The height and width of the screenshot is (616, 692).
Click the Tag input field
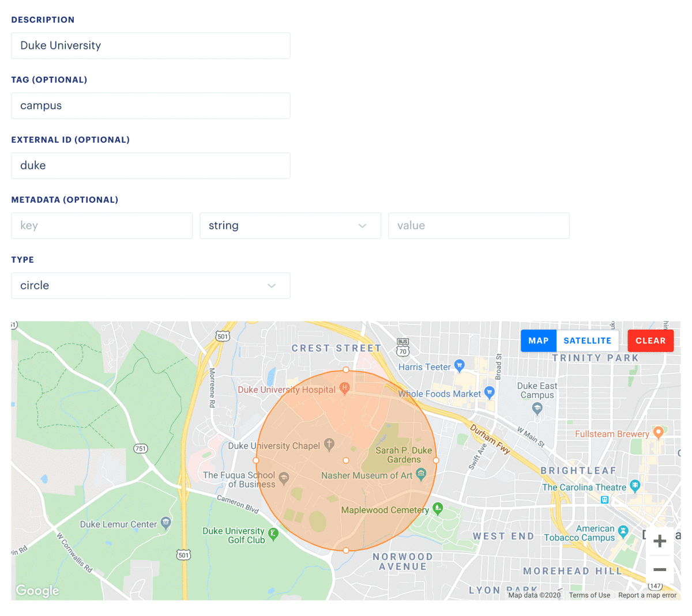151,105
